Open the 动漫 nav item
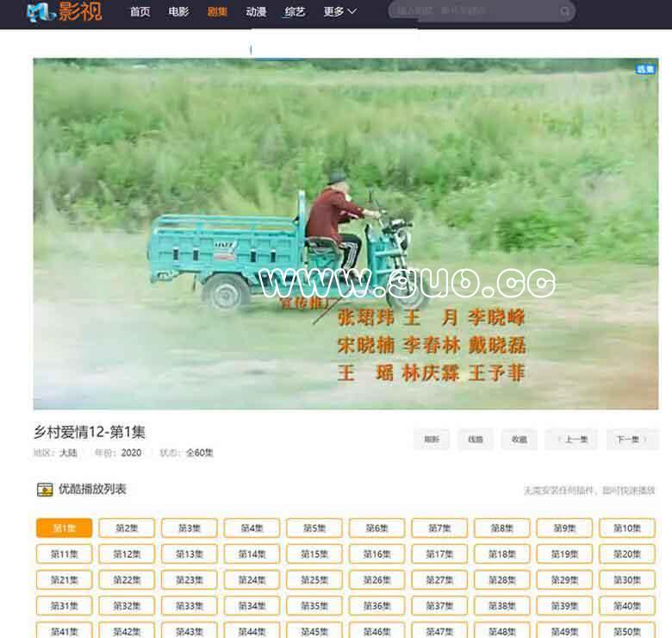The height and width of the screenshot is (638, 672). pyautogui.click(x=256, y=11)
